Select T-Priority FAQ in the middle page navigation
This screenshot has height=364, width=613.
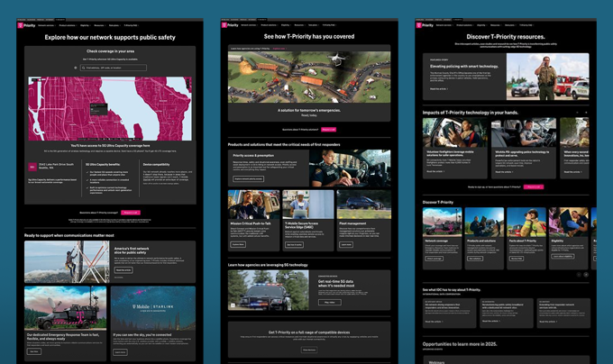pos(330,25)
